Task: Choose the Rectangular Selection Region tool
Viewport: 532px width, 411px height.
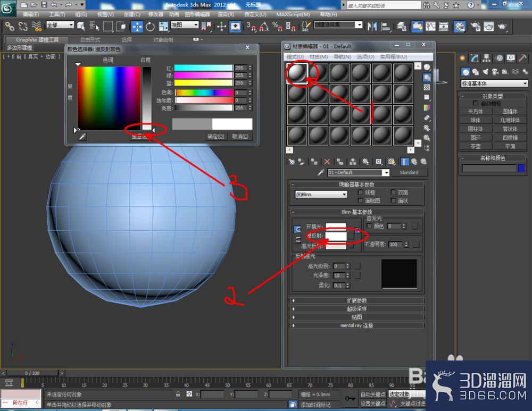Action: coord(108,27)
